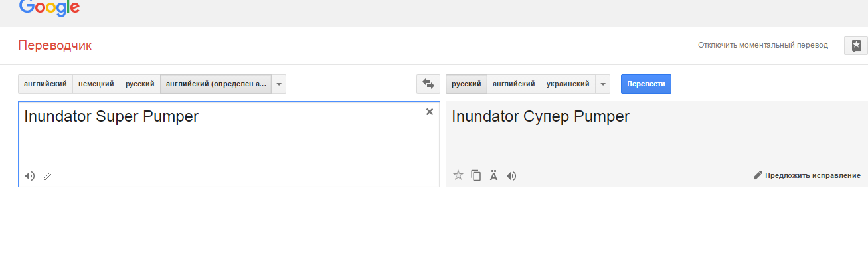Viewport: 868px width, 277px height.
Task: Open the Google logo homepage
Action: [50, 7]
